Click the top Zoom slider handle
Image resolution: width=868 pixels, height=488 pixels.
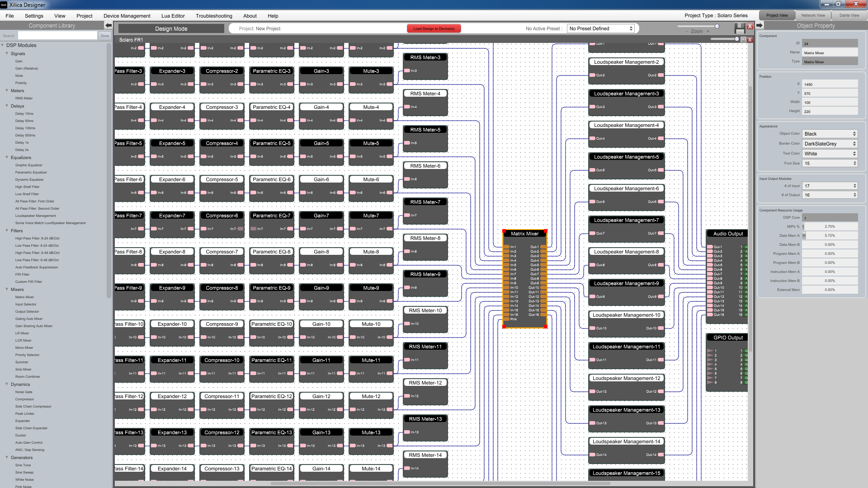click(x=717, y=26)
